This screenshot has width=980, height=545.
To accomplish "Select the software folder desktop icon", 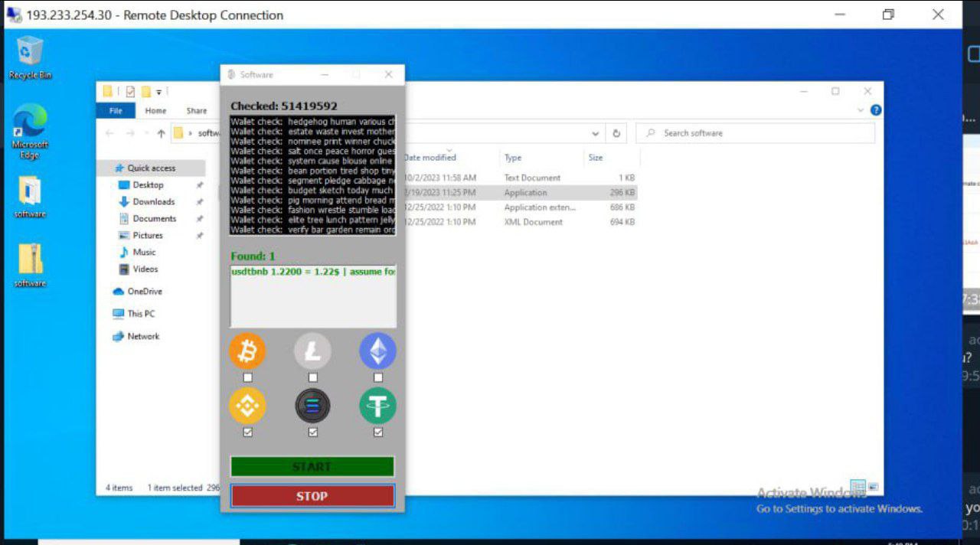I will click(30, 197).
